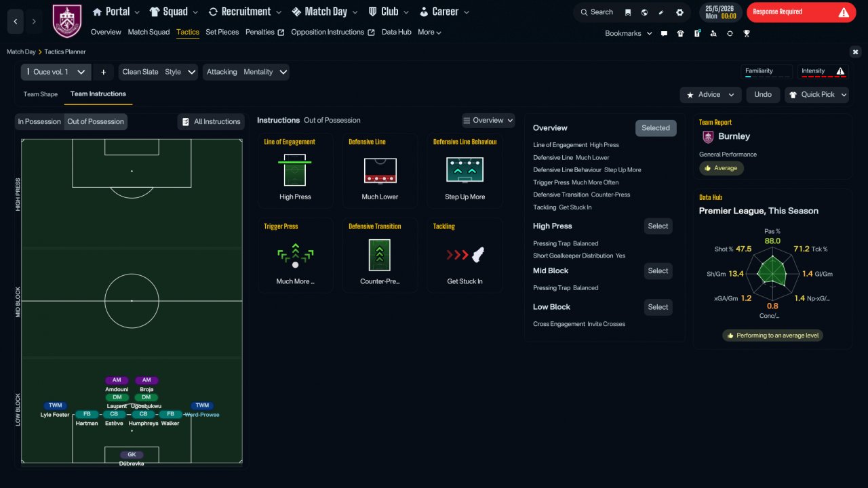The image size is (868, 488).
Task: Click the Undo button
Action: [x=763, y=95]
